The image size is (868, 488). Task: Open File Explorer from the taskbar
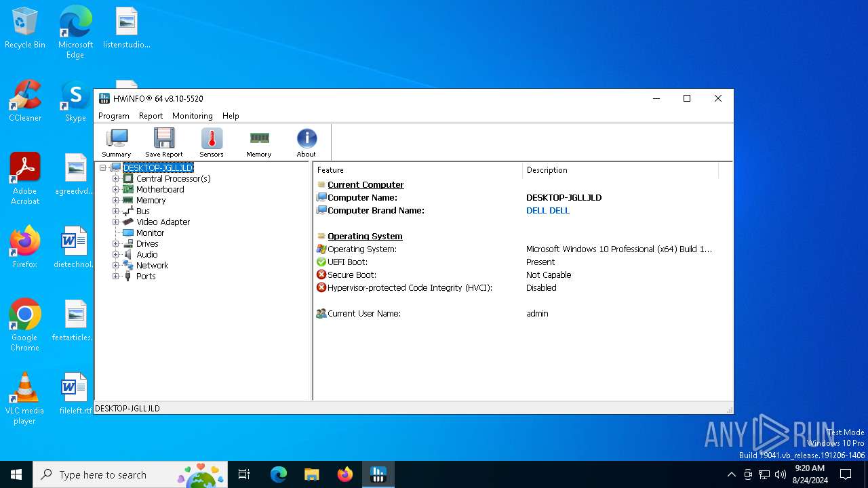coord(312,474)
